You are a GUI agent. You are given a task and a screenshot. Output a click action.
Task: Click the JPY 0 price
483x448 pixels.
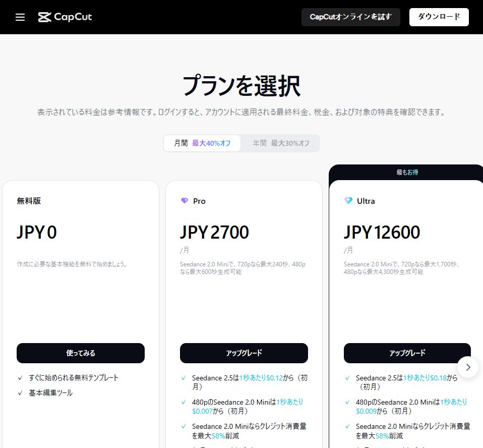tap(37, 232)
